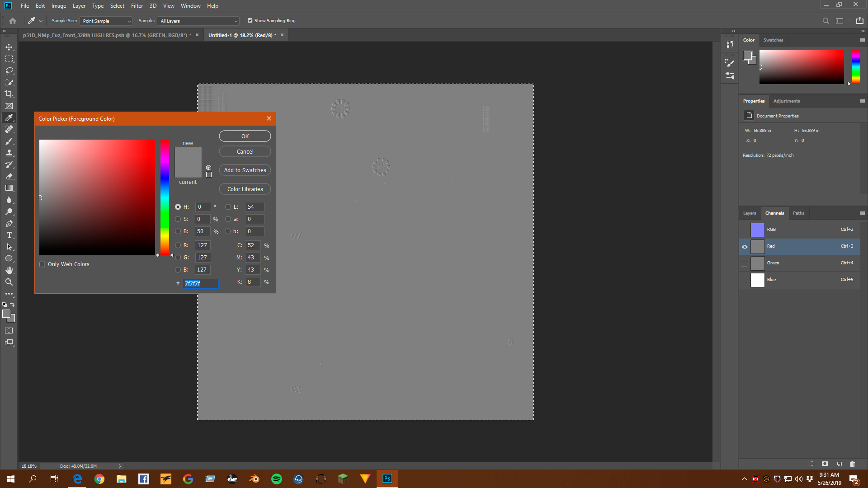868x488 pixels.
Task: Select the Lasso tool
Action: 9,70
